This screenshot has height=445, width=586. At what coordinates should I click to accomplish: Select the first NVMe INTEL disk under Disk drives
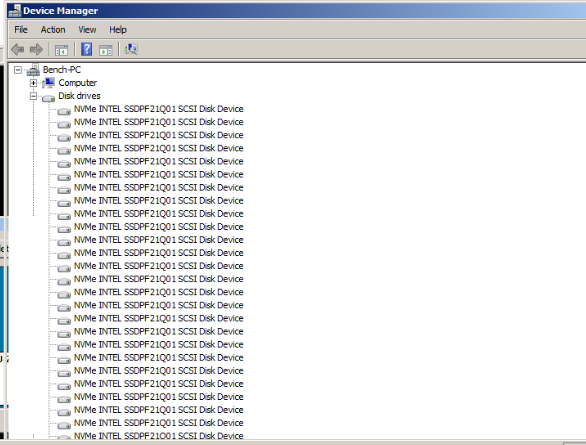tap(158, 109)
